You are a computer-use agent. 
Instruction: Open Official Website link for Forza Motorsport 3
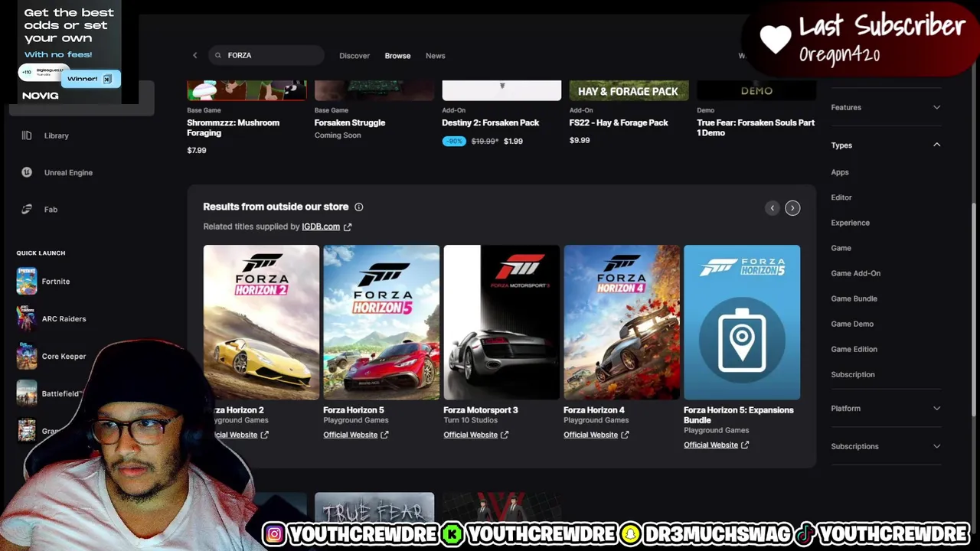tap(470, 435)
